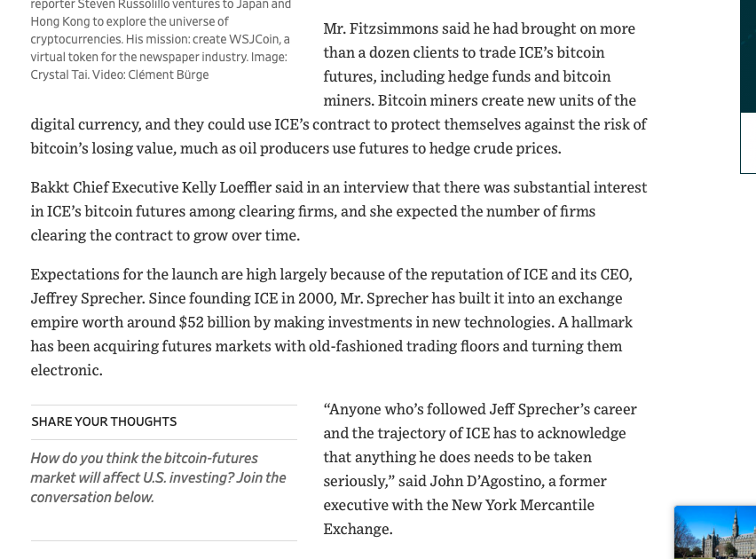Click 'Crystal Tai' in the video credit
This screenshot has width=756, height=559.
pyautogui.click(x=59, y=75)
